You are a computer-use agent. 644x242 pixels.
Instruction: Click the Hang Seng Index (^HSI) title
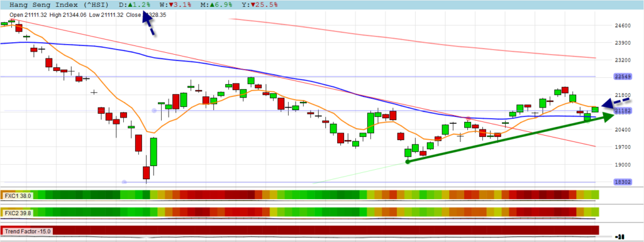tap(59, 5)
